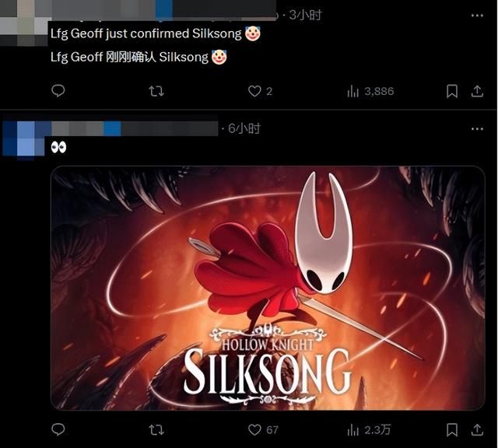Open more options for the 6小时 tweet

click(x=477, y=129)
